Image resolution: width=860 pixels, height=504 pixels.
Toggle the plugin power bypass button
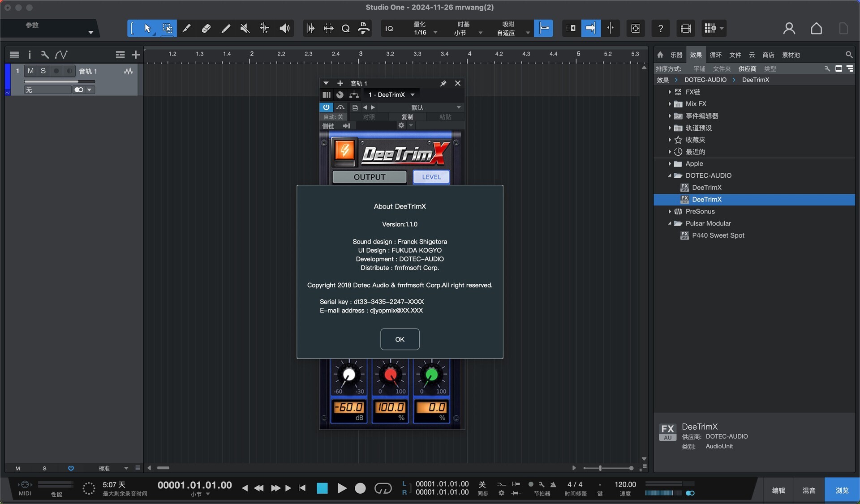click(326, 107)
